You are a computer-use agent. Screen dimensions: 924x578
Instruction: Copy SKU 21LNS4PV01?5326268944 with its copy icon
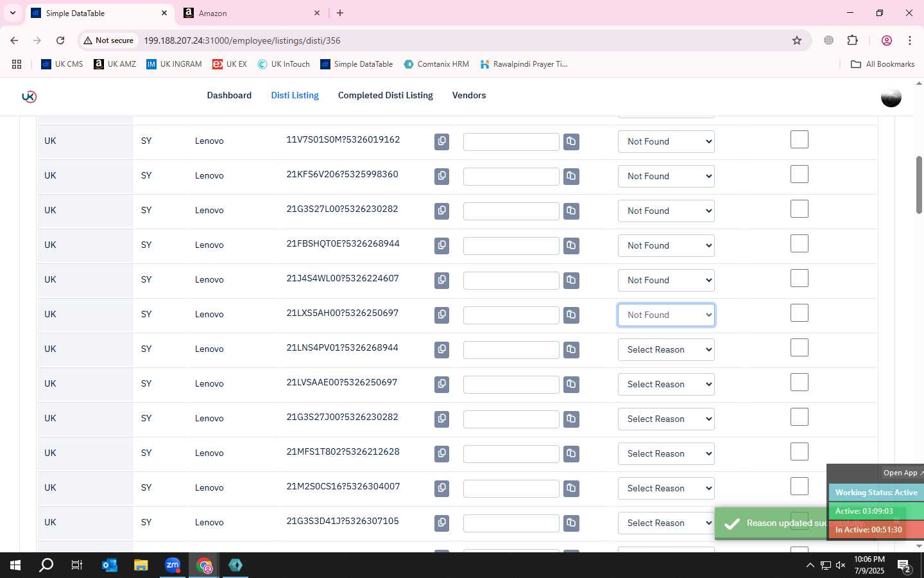[x=441, y=349]
